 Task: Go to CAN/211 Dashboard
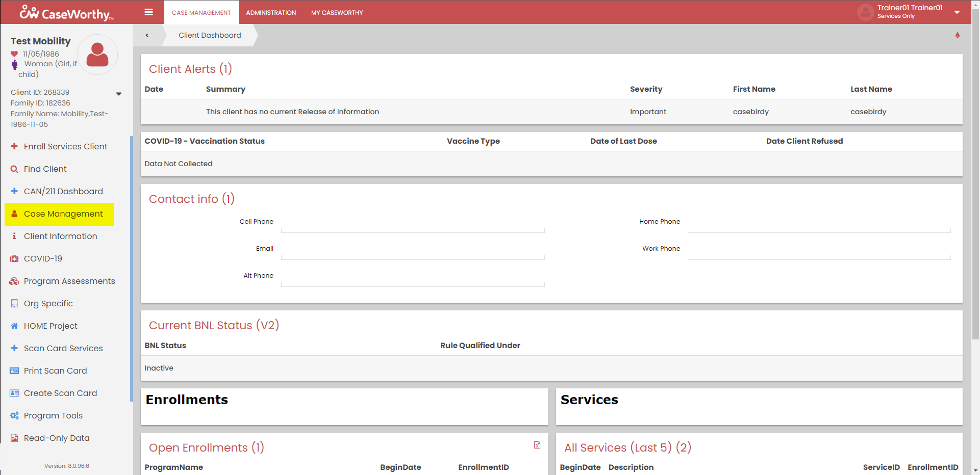tap(63, 191)
